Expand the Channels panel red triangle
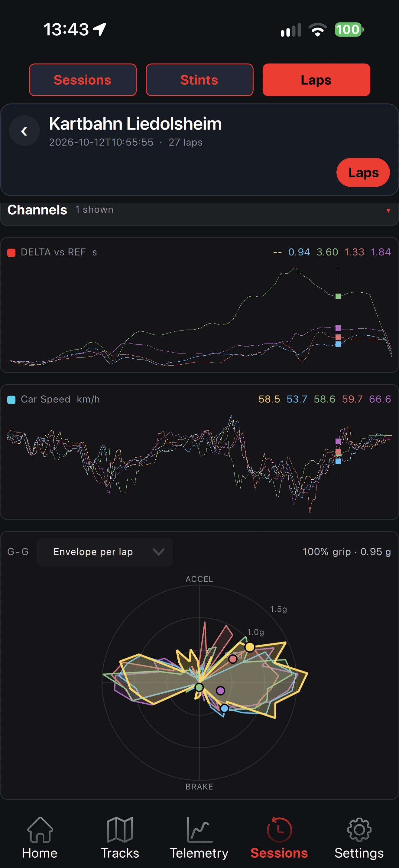 pos(388,211)
